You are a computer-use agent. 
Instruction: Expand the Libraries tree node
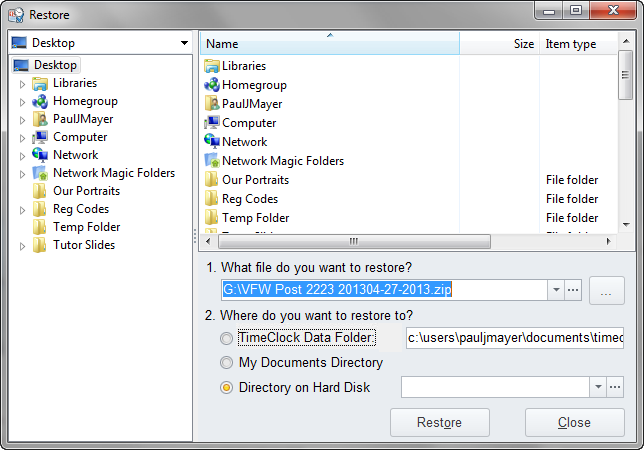[x=22, y=84]
